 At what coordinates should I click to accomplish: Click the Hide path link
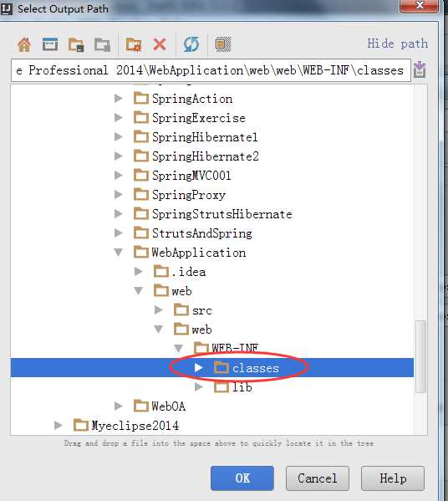[397, 43]
